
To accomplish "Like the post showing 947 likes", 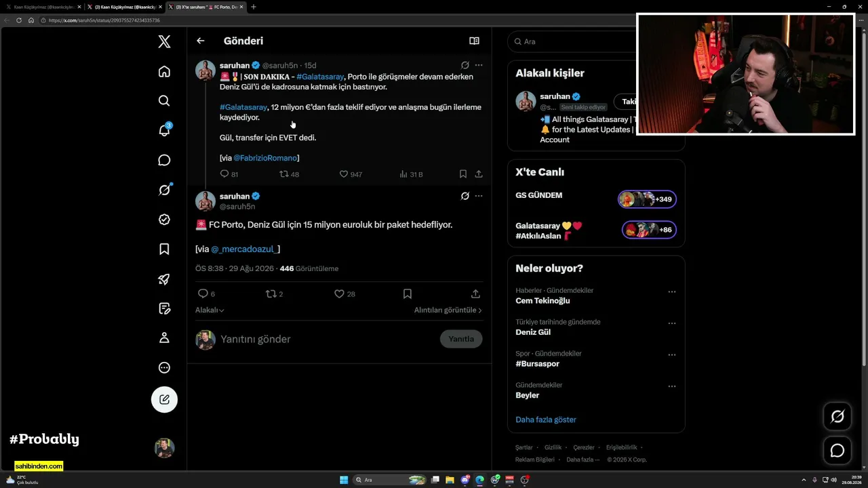I will [x=351, y=174].
